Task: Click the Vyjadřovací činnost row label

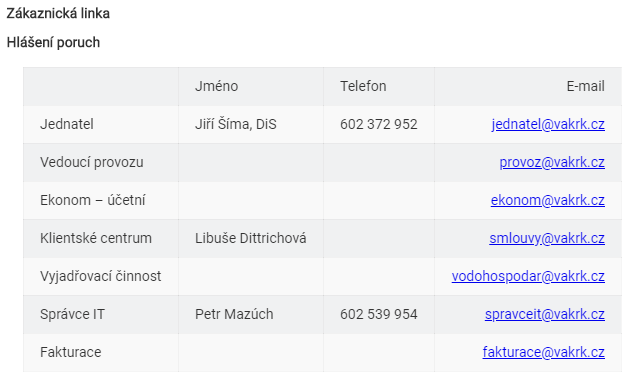Action: pyautogui.click(x=100, y=276)
